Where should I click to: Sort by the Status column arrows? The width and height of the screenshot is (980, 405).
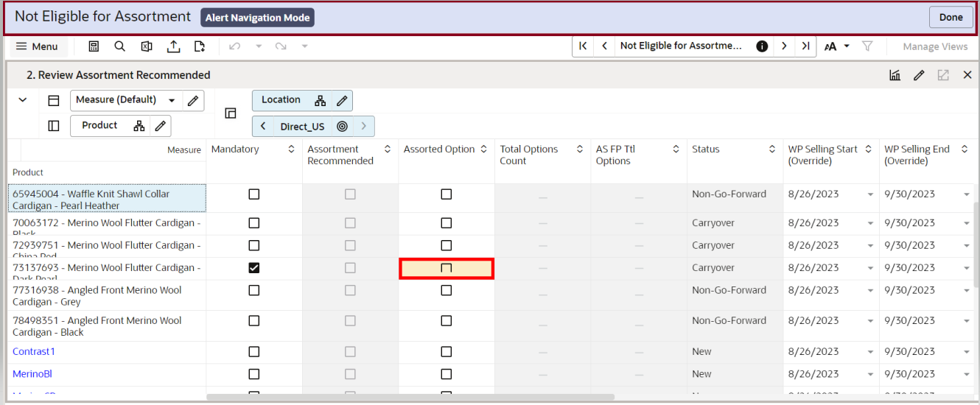(771, 149)
